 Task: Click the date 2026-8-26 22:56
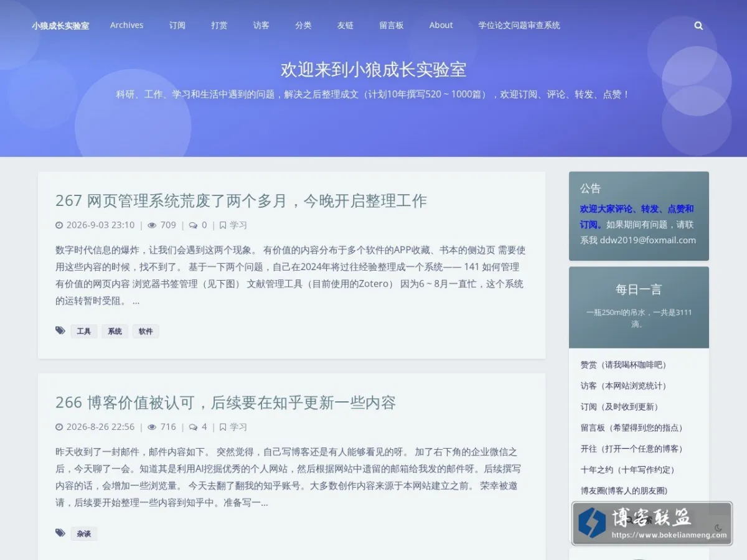[x=100, y=427]
